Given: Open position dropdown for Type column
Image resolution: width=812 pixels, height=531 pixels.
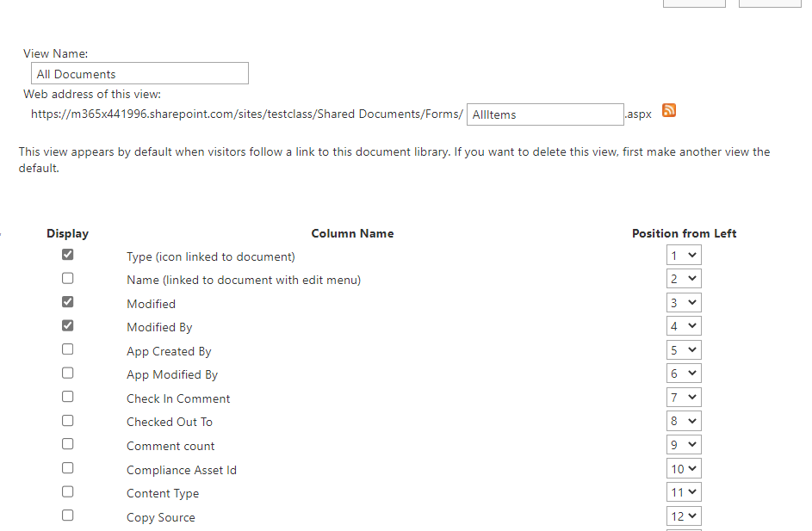Looking at the screenshot, I should coord(684,255).
